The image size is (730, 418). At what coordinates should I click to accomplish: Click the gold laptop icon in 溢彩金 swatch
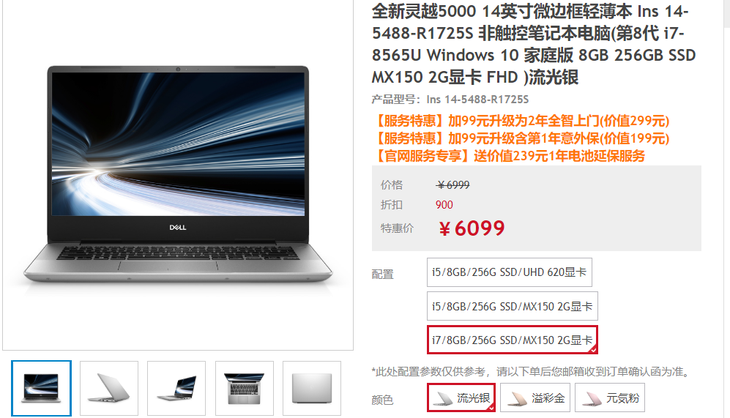pos(517,398)
